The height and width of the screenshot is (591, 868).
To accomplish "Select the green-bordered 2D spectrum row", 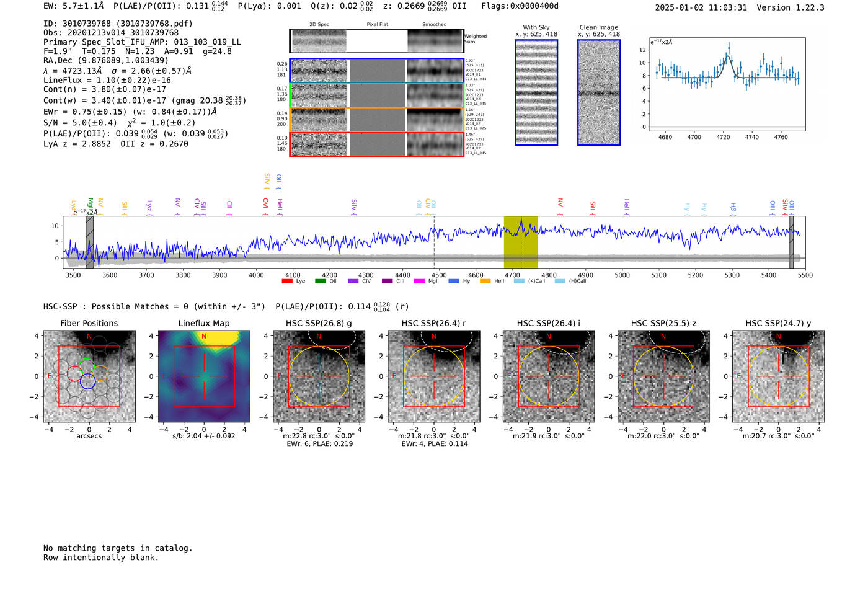I will pos(376,96).
